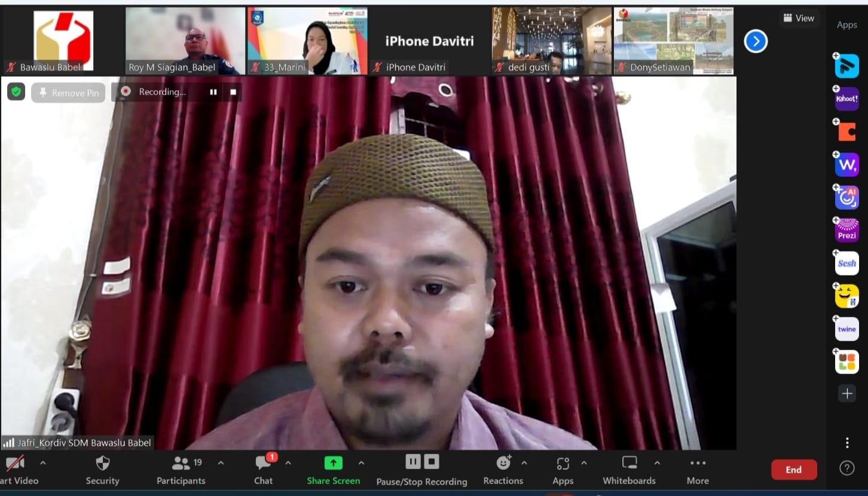Launch the Prezi app in sidebar
868x496 pixels.
846,230
